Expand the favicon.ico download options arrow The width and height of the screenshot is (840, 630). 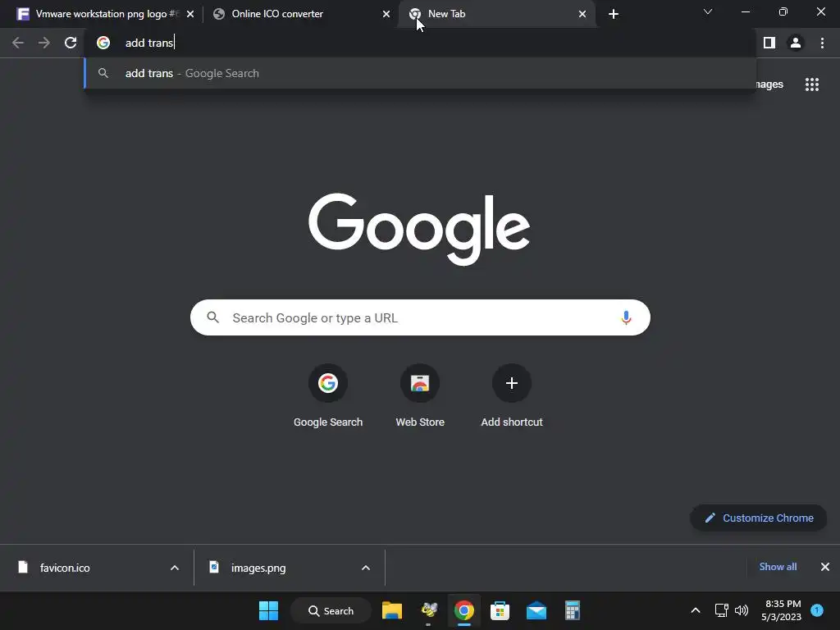(x=175, y=568)
